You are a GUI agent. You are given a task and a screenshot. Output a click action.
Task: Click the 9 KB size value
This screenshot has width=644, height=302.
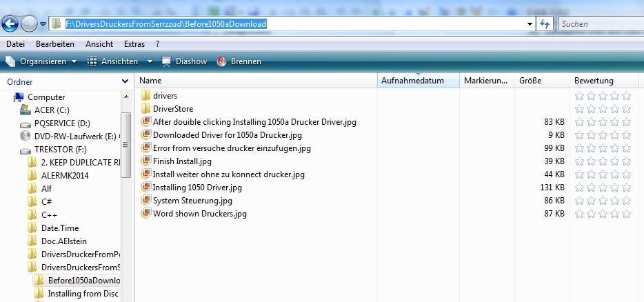click(x=556, y=134)
